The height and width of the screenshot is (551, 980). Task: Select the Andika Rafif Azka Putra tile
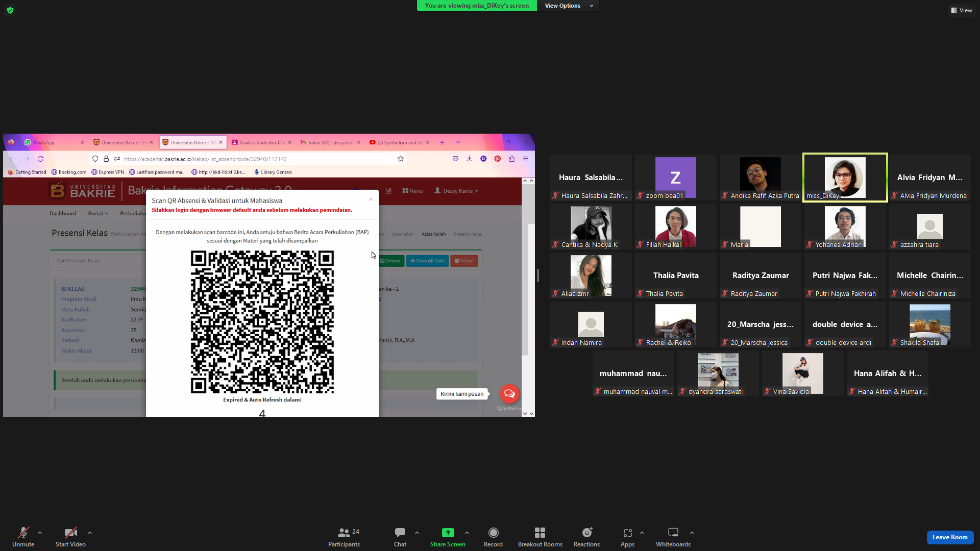point(761,178)
